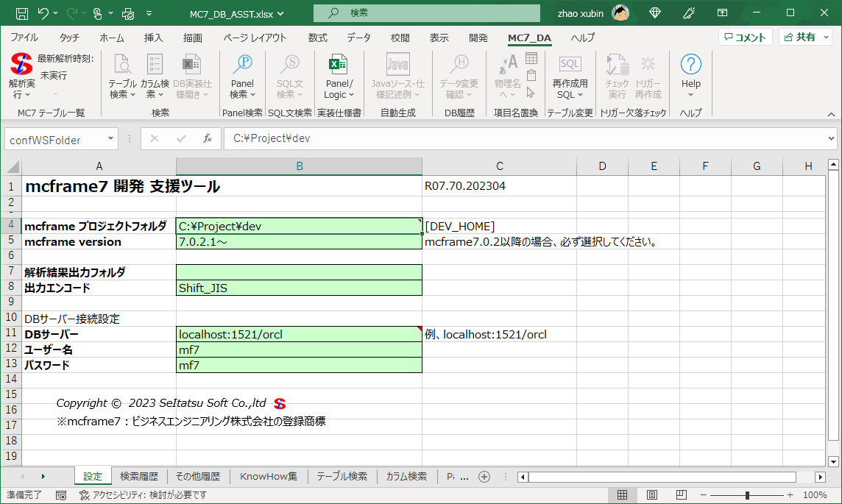Open the データ ribbon tab
The width and height of the screenshot is (842, 504).
pyautogui.click(x=358, y=38)
